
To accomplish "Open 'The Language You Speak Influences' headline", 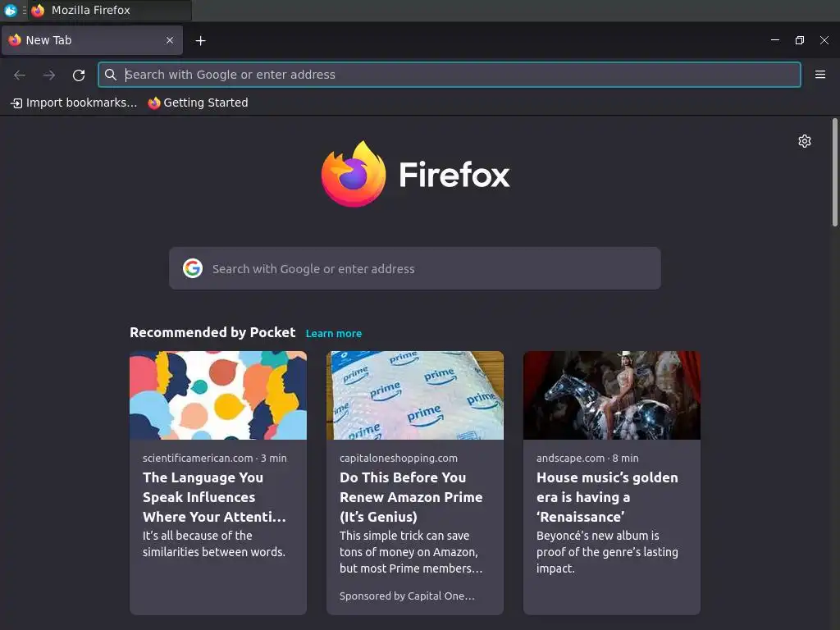I will coord(214,497).
